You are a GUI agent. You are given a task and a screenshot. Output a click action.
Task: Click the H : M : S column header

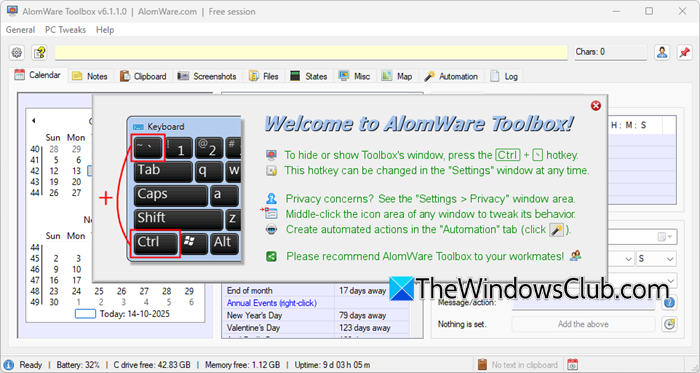(629, 125)
